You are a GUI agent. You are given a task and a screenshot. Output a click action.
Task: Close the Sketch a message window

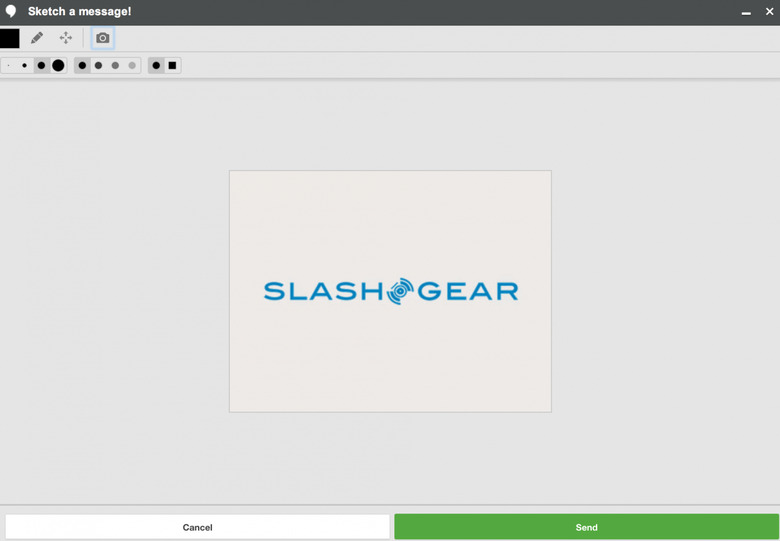pos(769,11)
